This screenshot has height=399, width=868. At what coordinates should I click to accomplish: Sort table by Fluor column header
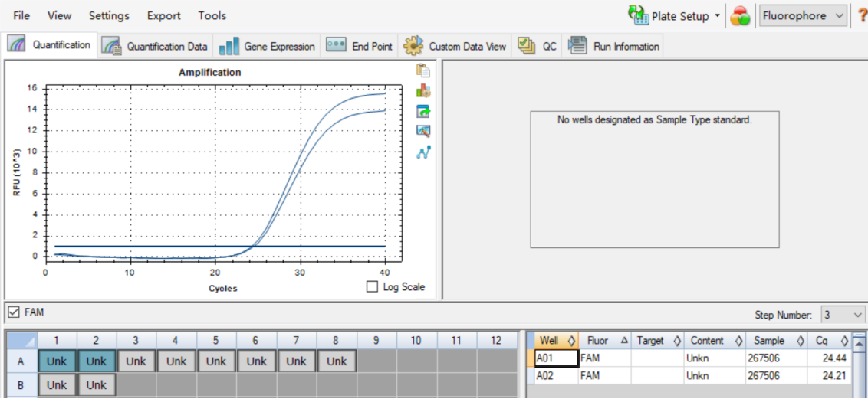click(605, 341)
